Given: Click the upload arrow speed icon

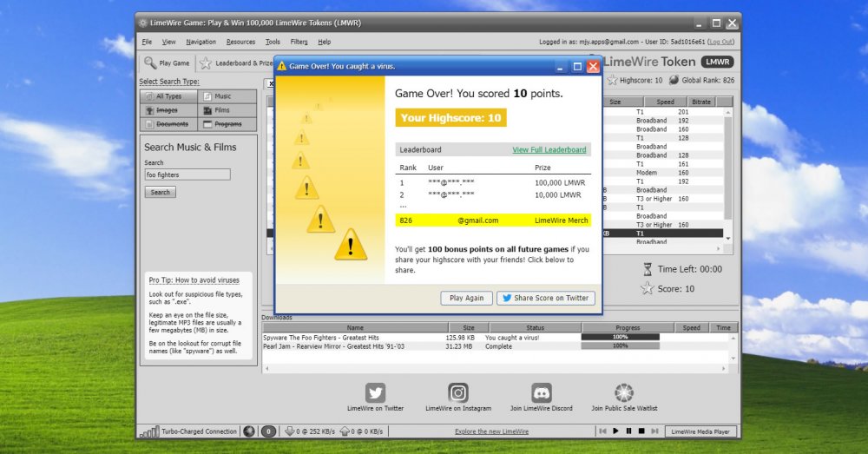Looking at the screenshot, I should click(x=345, y=431).
